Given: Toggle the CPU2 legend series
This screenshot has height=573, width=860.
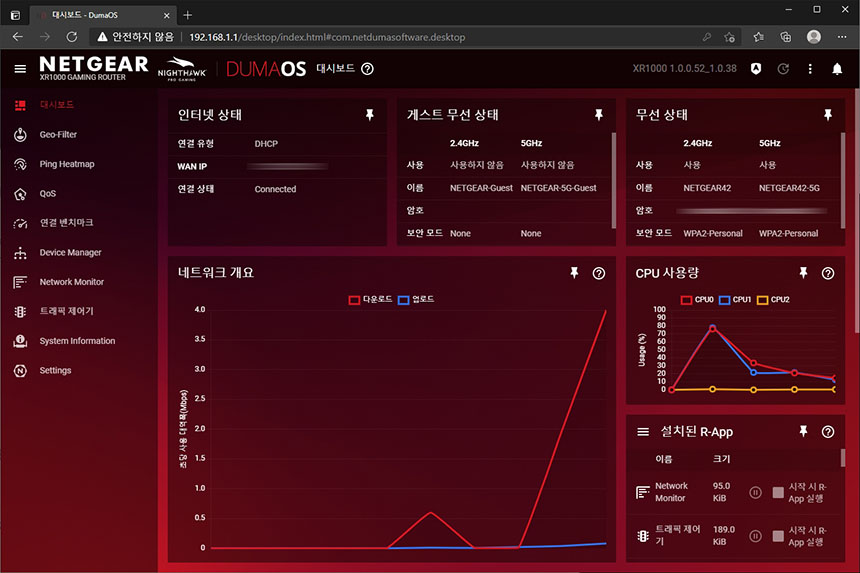Looking at the screenshot, I should tap(773, 300).
